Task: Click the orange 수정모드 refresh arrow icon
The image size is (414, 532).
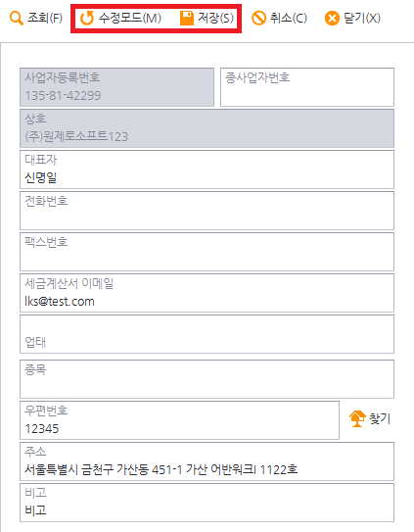Action: [87, 18]
